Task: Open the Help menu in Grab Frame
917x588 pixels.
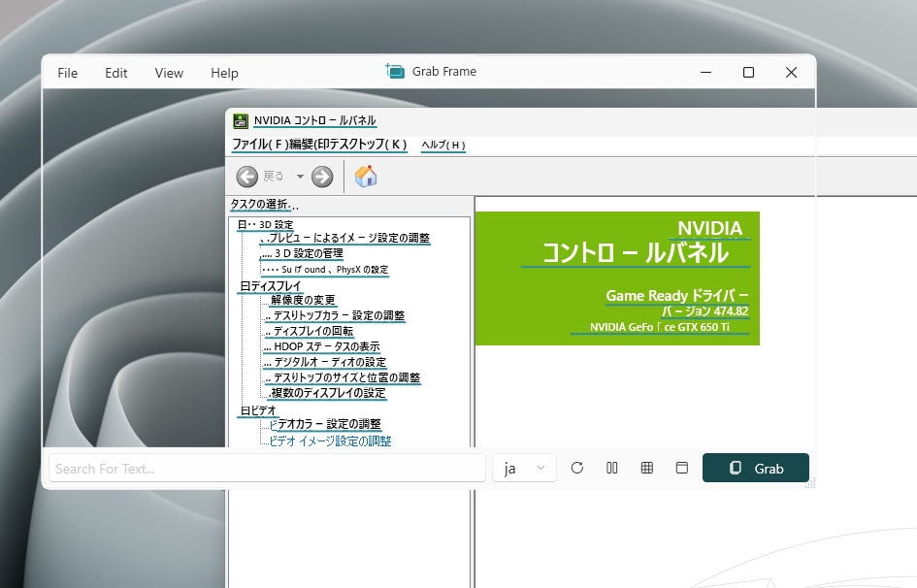Action: click(224, 73)
